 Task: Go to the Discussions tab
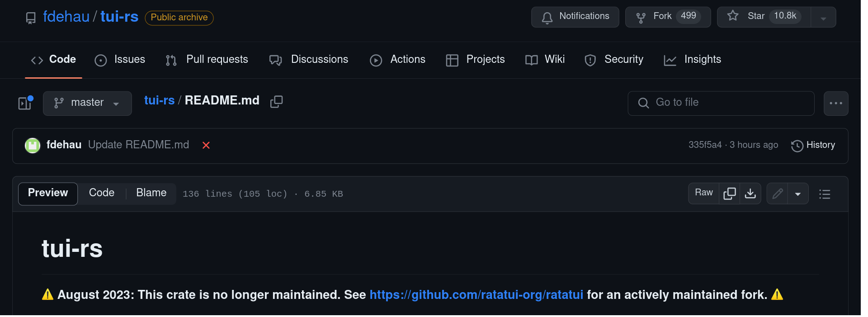(x=309, y=60)
